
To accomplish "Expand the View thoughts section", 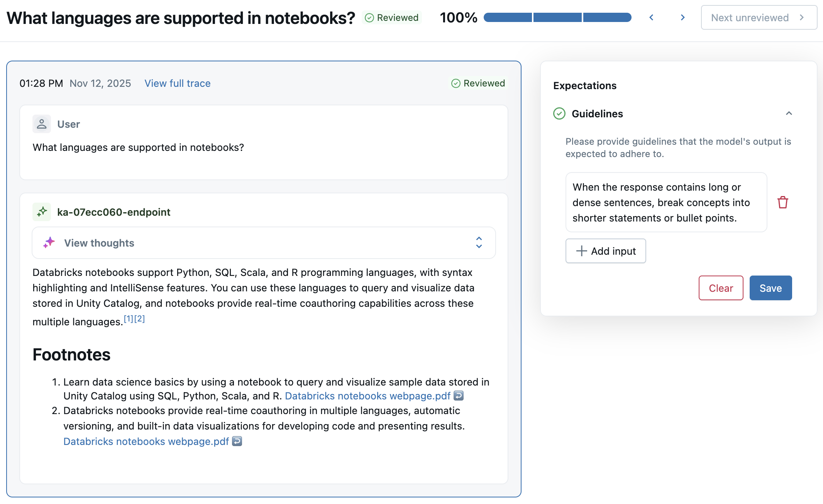I will tap(479, 243).
